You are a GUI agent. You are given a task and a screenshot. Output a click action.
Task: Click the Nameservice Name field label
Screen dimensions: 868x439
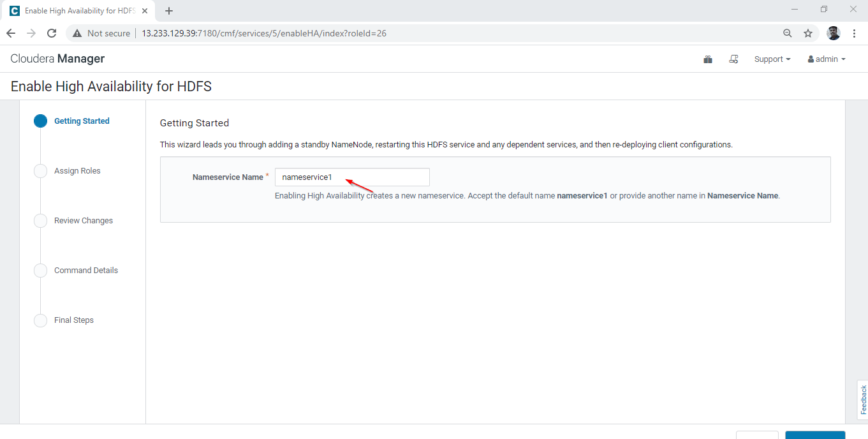[228, 177]
